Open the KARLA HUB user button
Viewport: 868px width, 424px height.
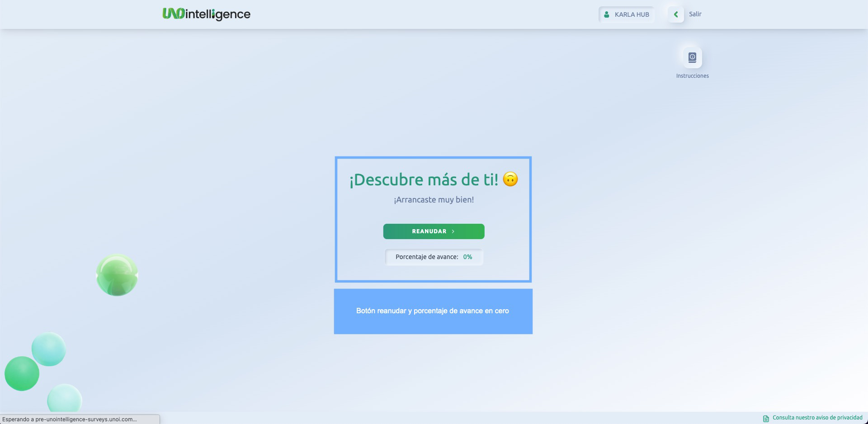(627, 14)
